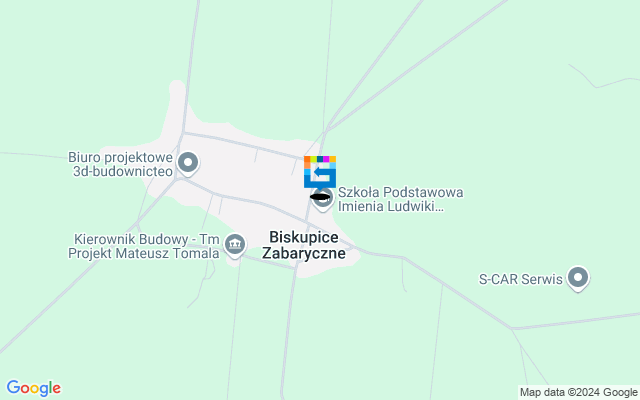Viewport: 640px width, 400px height.
Task: Click the Google logo in the corner
Action: pos(33,388)
